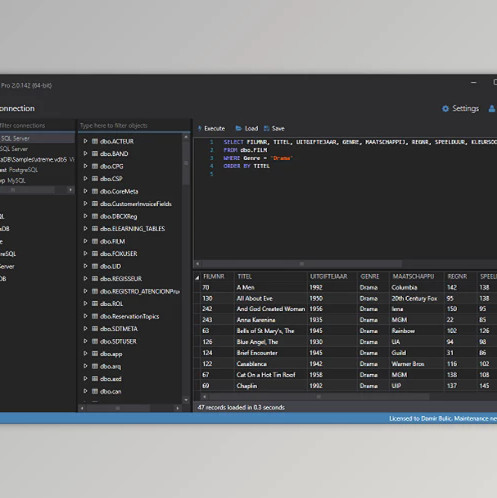Viewport: 497px width, 498px height.
Task: Select the xtreme.vdb5 sample connection
Action: click(37, 159)
